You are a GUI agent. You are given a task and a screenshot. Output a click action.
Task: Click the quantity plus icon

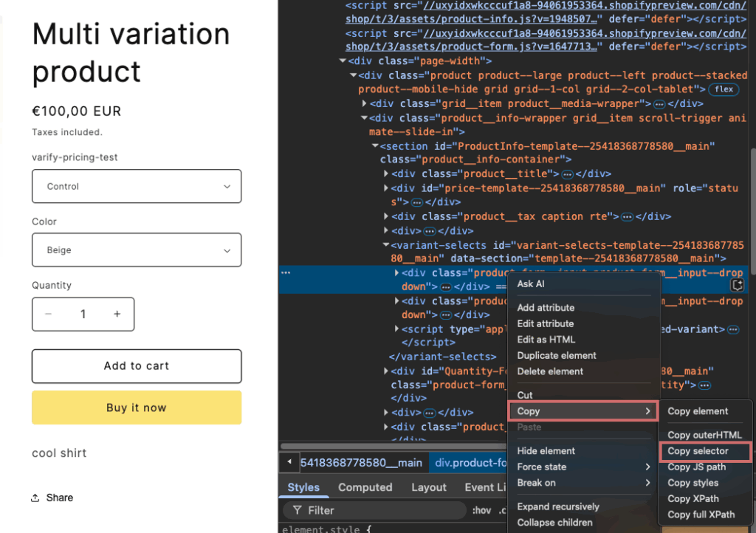click(x=117, y=314)
